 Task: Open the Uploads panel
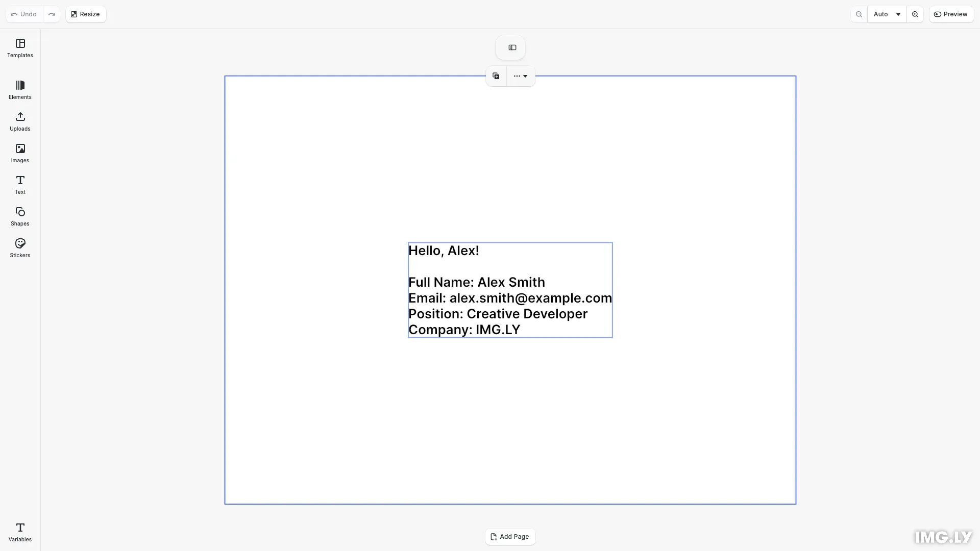point(20,121)
